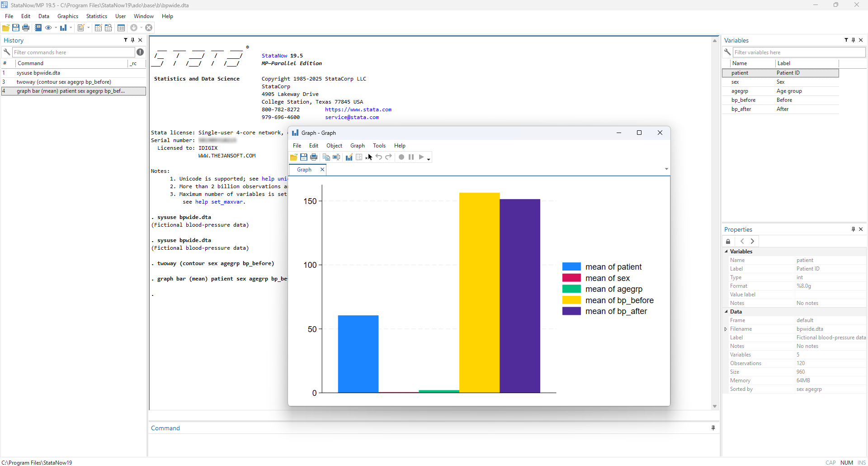This screenshot has height=466, width=868.
Task: Toggle the History panel pin icon
Action: click(x=133, y=40)
